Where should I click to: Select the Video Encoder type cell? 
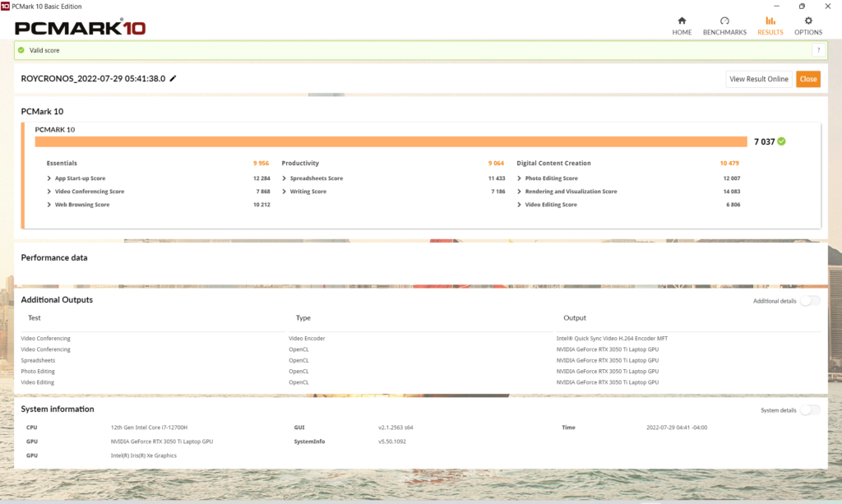coord(307,338)
